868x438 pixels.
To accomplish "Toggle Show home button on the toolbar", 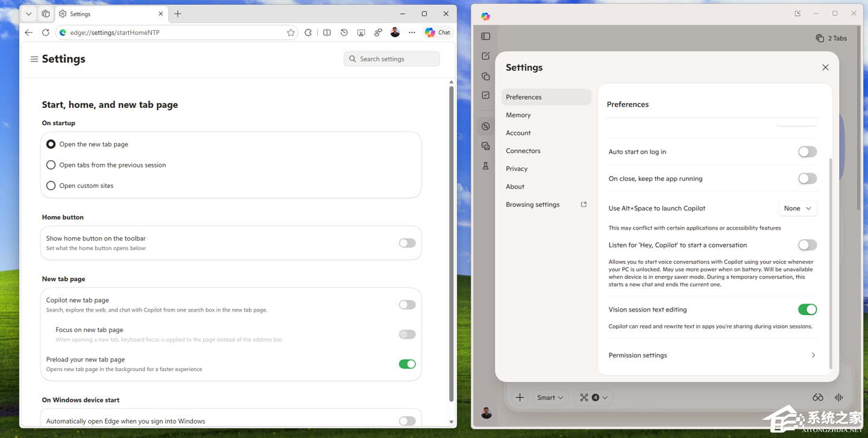I will (407, 243).
